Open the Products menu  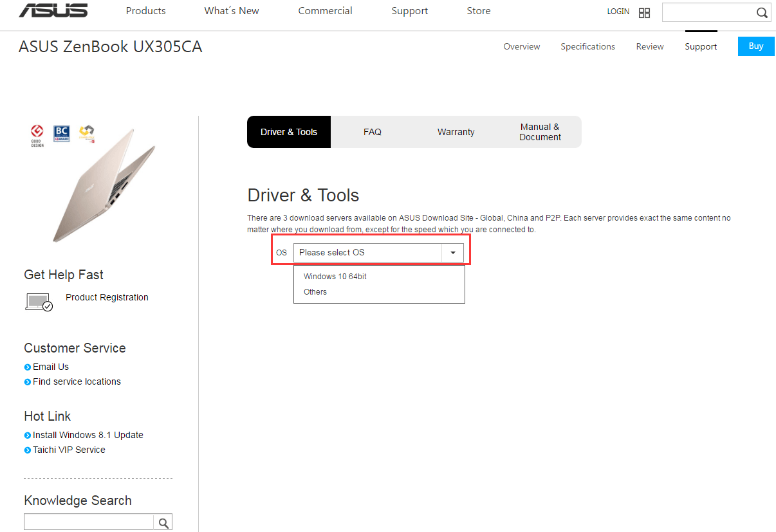tap(145, 11)
